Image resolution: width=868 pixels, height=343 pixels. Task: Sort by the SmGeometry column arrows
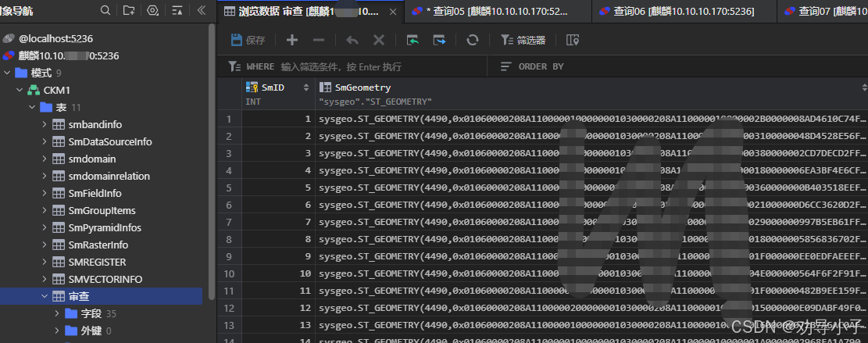coord(864,88)
